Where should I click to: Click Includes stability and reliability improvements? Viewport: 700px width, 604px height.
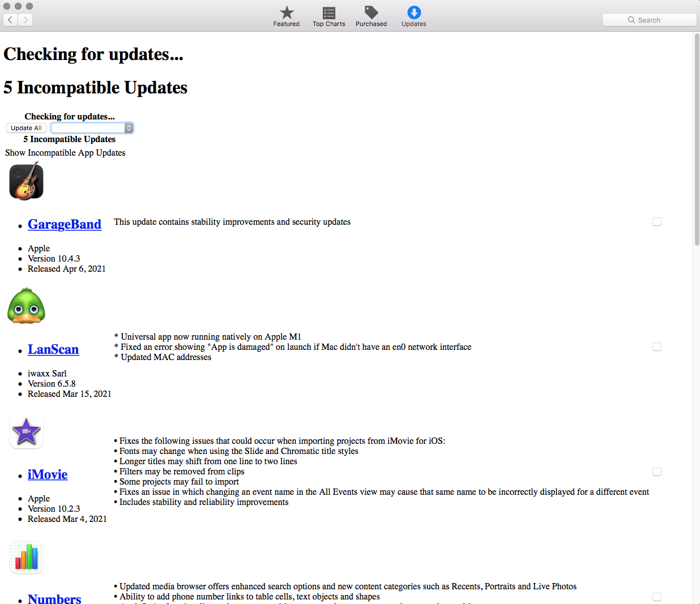(201, 502)
